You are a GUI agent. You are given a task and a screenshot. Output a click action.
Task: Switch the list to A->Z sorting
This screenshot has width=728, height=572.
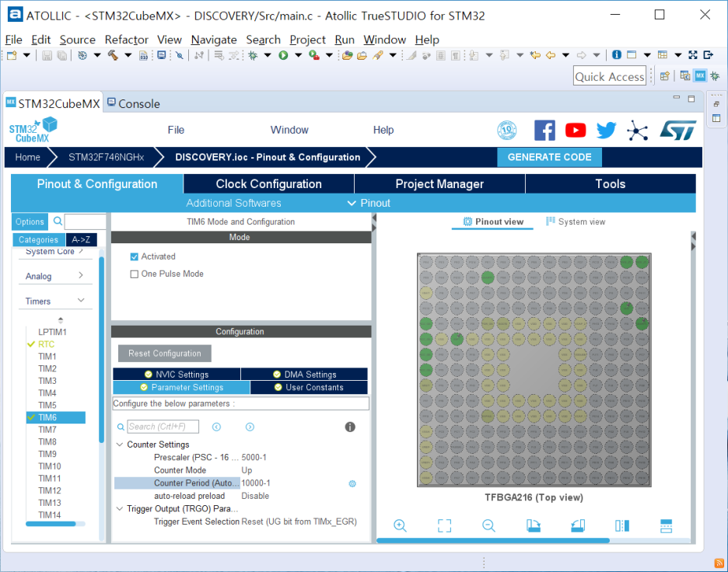click(81, 239)
